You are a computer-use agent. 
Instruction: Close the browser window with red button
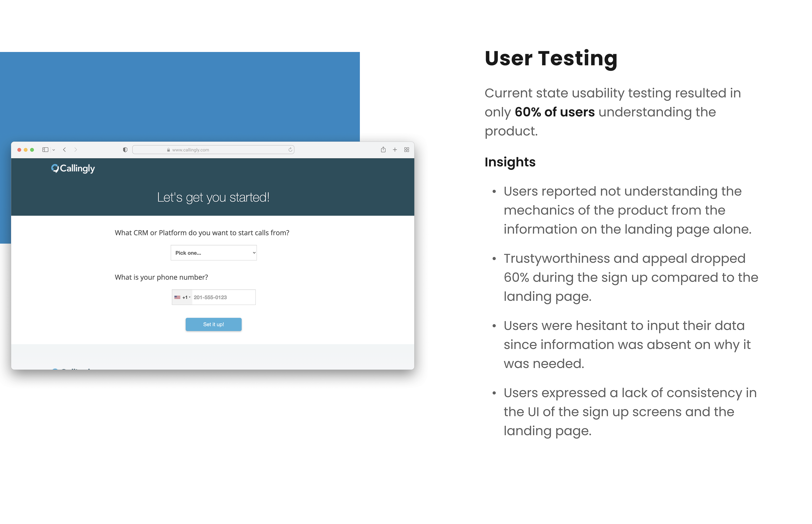click(19, 150)
